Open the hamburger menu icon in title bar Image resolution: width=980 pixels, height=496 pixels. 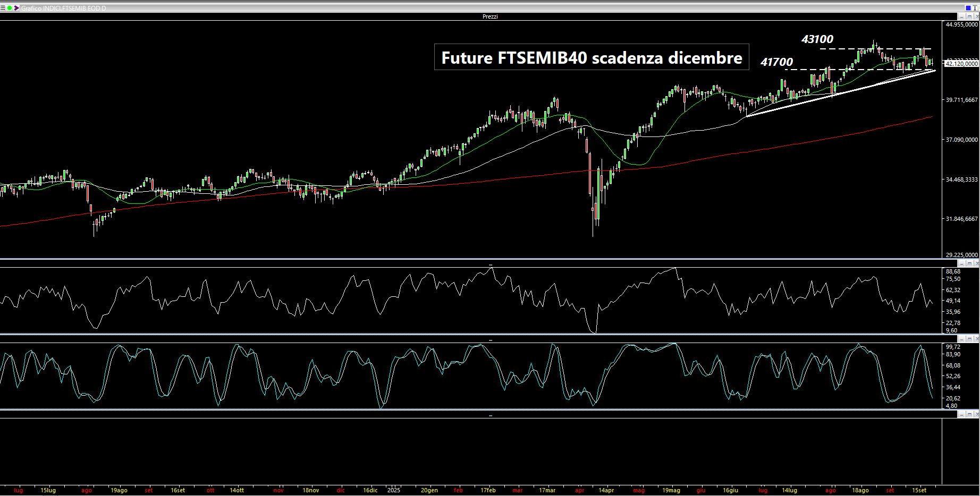tap(3, 8)
